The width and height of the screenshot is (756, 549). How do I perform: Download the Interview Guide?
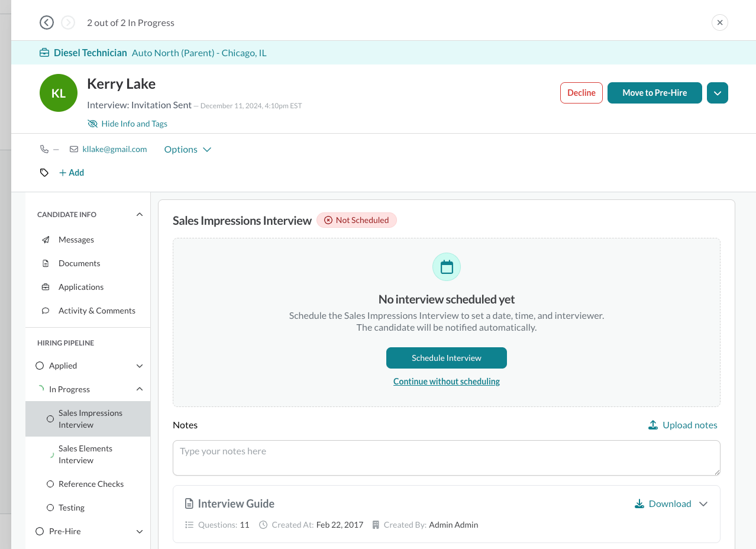663,504
